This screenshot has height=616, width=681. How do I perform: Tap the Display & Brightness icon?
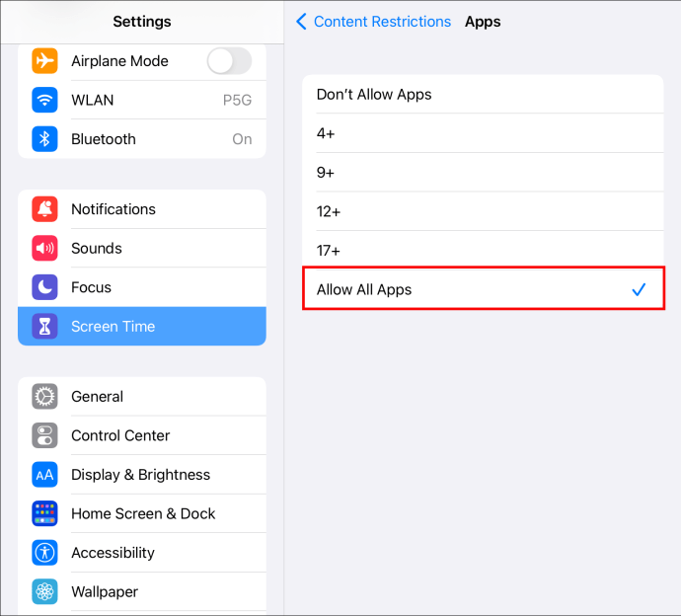pyautogui.click(x=44, y=475)
